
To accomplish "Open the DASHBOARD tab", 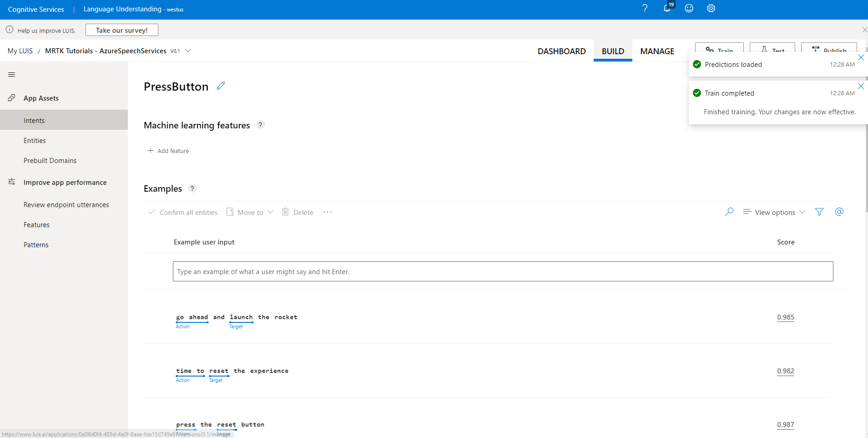I will click(561, 51).
